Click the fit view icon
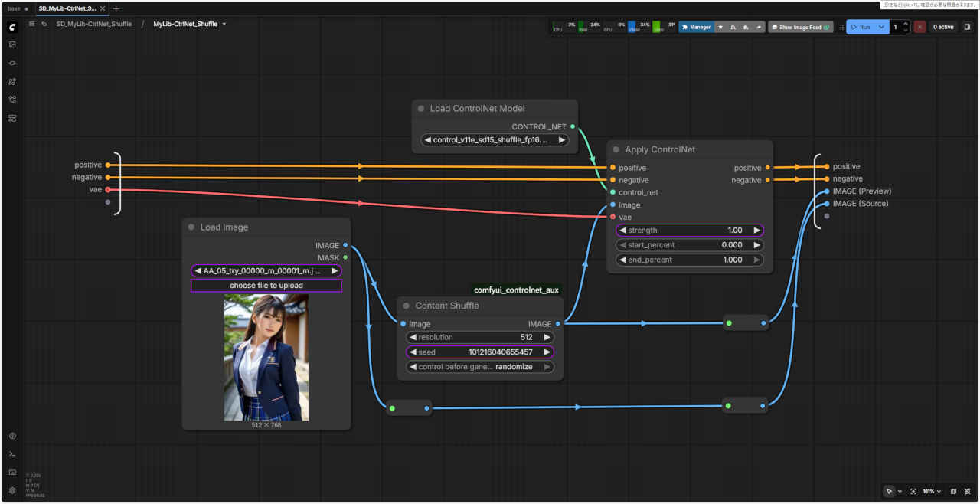The width and height of the screenshot is (980, 504). (968, 491)
